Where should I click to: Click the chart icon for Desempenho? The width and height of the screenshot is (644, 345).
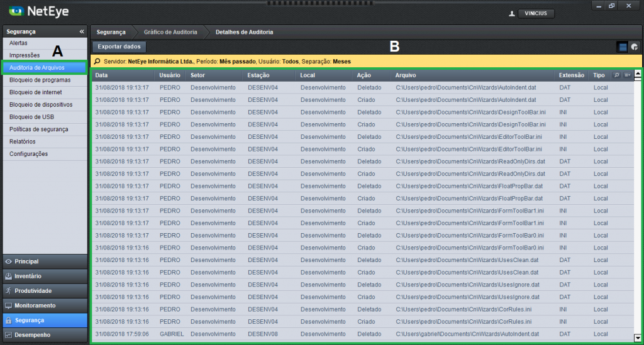(x=8, y=335)
